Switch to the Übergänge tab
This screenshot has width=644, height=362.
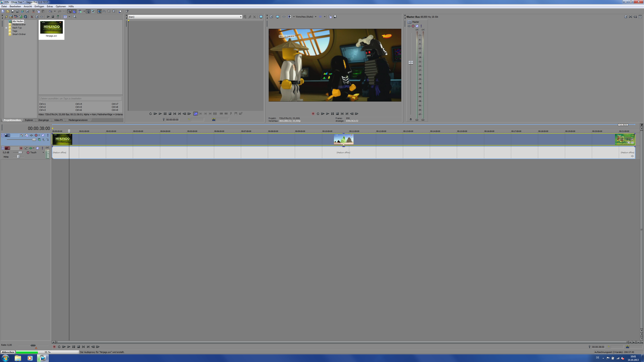coord(43,120)
